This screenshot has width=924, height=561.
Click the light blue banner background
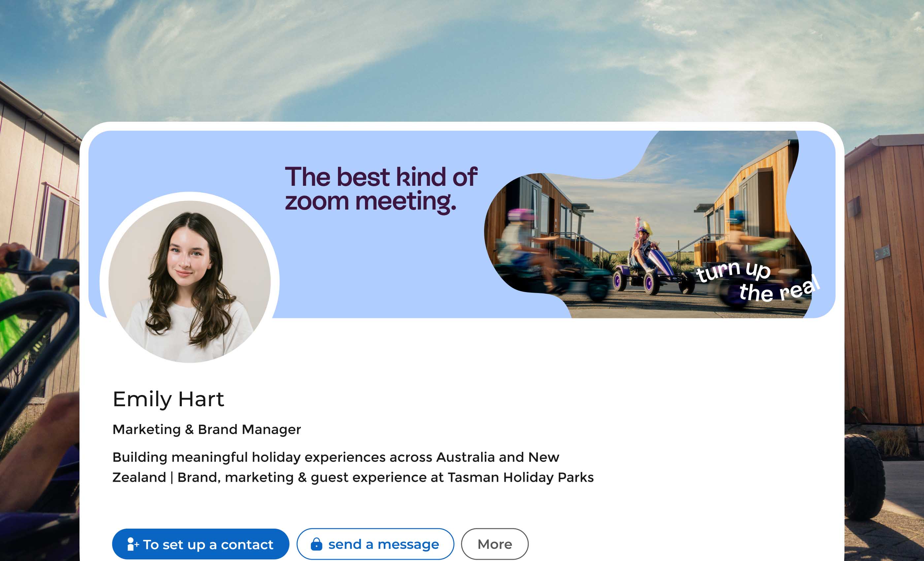375,262
